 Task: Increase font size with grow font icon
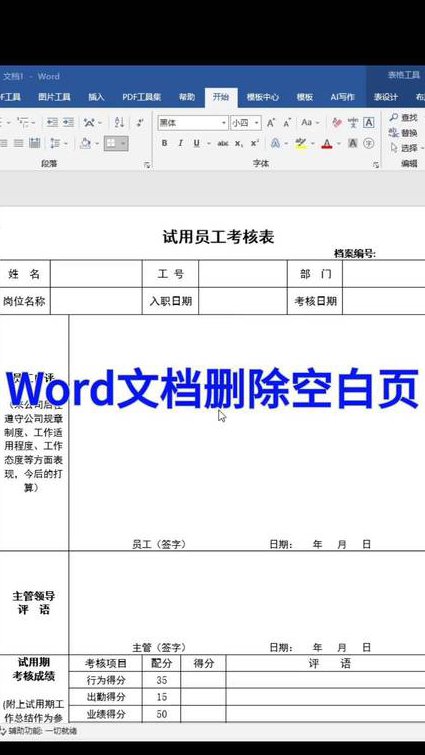tap(271, 123)
